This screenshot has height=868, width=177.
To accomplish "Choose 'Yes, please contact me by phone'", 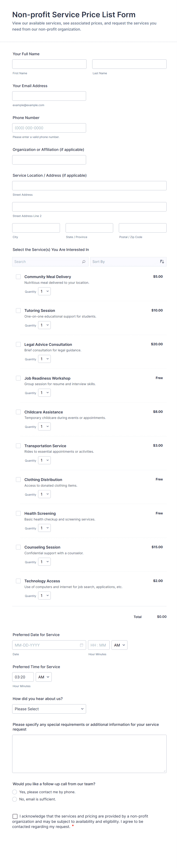I will click(x=14, y=792).
